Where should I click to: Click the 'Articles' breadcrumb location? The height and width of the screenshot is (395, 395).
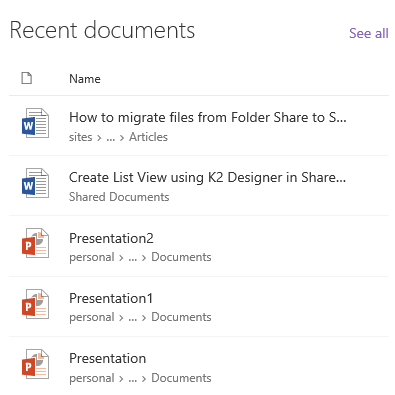click(148, 137)
